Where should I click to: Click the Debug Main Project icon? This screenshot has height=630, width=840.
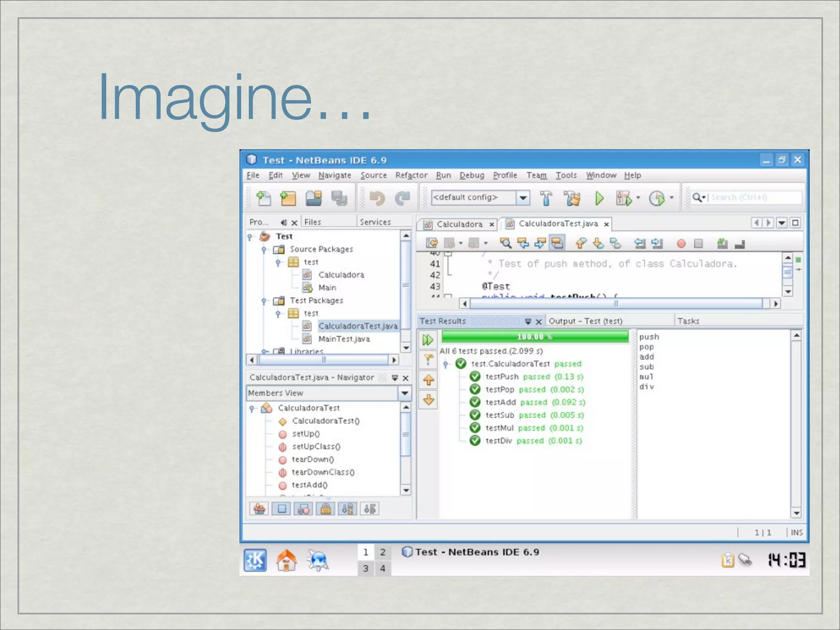point(624,198)
